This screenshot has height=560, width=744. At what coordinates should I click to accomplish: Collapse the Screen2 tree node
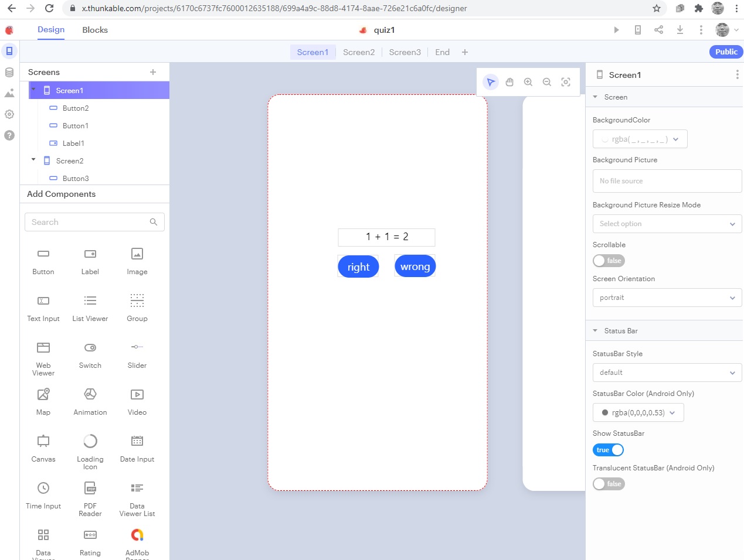(33, 160)
